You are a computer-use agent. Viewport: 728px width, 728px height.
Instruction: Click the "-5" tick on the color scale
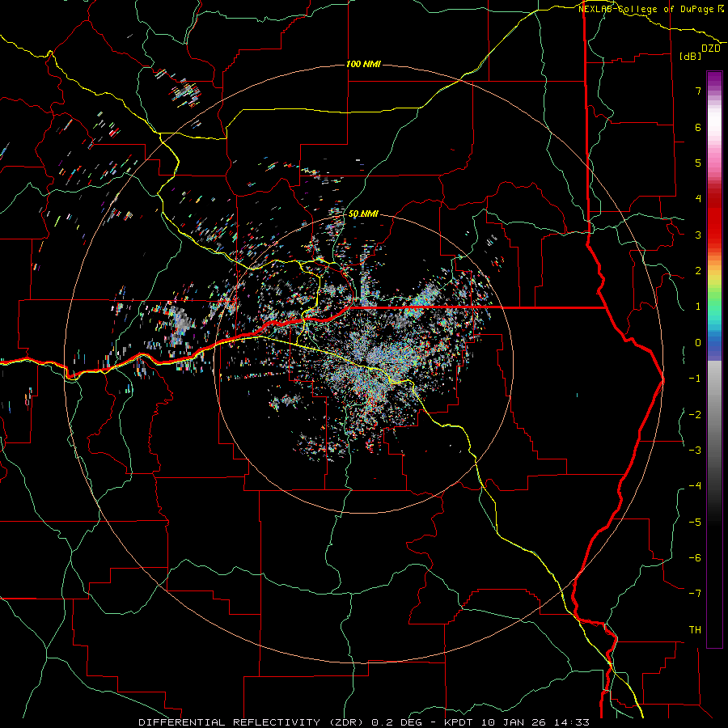tap(695, 522)
